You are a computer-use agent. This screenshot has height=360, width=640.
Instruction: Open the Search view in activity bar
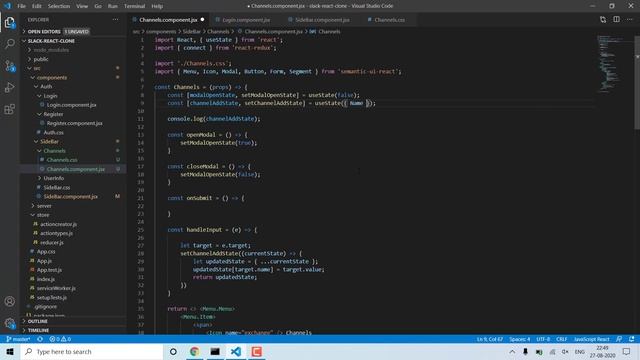tap(10, 44)
